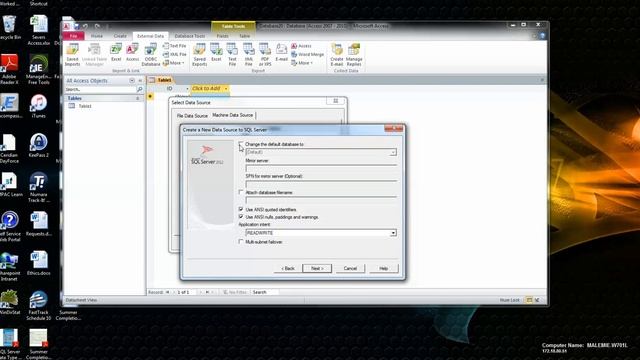Import an XML File via Import & Link
The height and width of the screenshot is (360, 640).
coord(175,54)
